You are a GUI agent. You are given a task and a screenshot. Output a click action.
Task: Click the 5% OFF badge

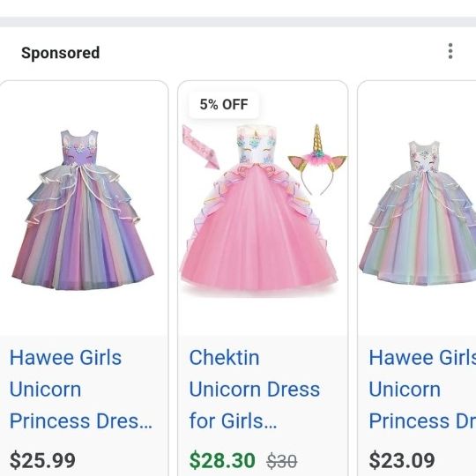click(224, 104)
